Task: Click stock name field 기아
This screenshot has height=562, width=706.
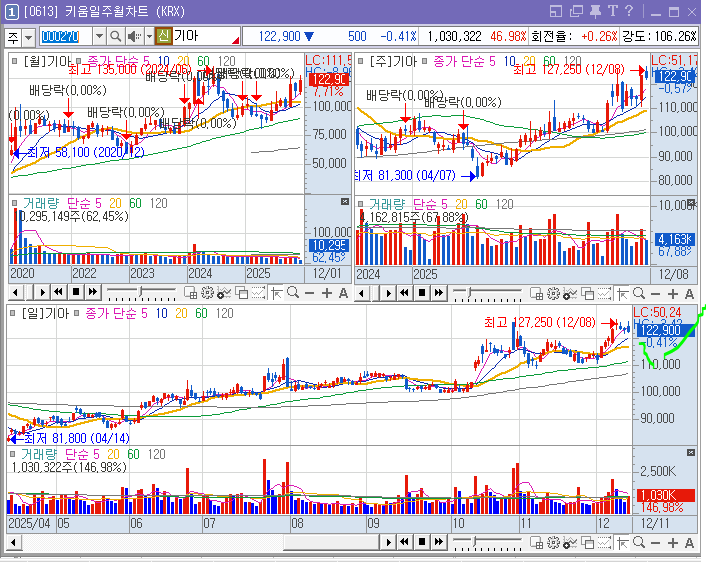Action: point(206,36)
